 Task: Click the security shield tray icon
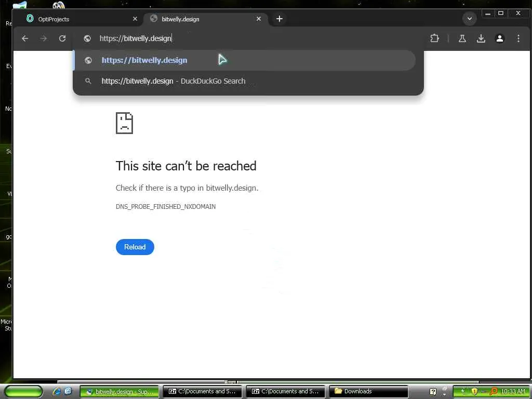[474, 391]
